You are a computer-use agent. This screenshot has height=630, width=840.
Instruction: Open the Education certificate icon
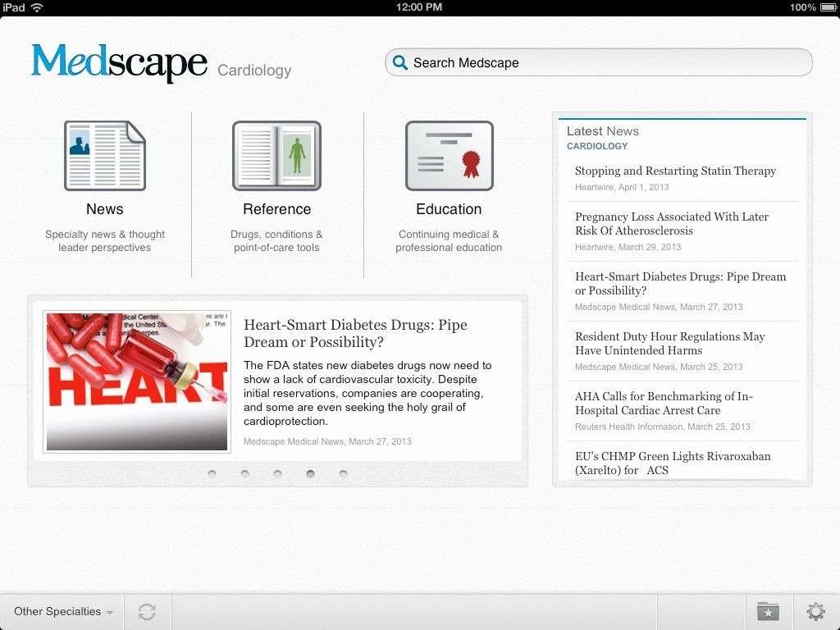[x=449, y=155]
